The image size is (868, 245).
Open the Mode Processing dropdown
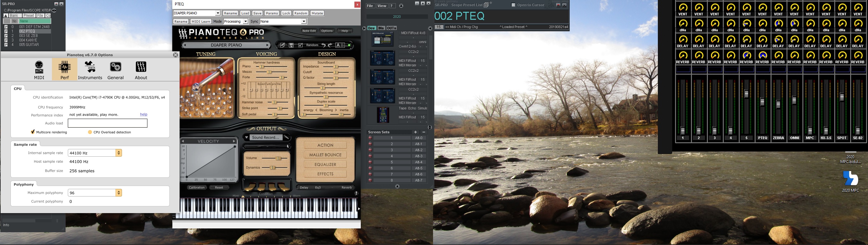[x=245, y=21]
